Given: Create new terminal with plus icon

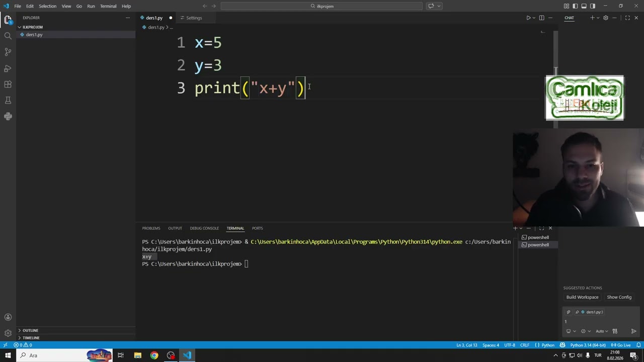Looking at the screenshot, I should (x=515, y=228).
